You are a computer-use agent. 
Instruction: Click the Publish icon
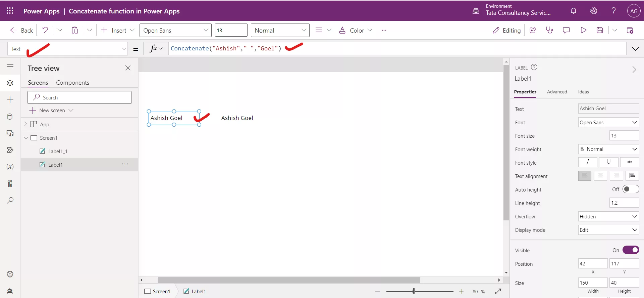(630, 30)
